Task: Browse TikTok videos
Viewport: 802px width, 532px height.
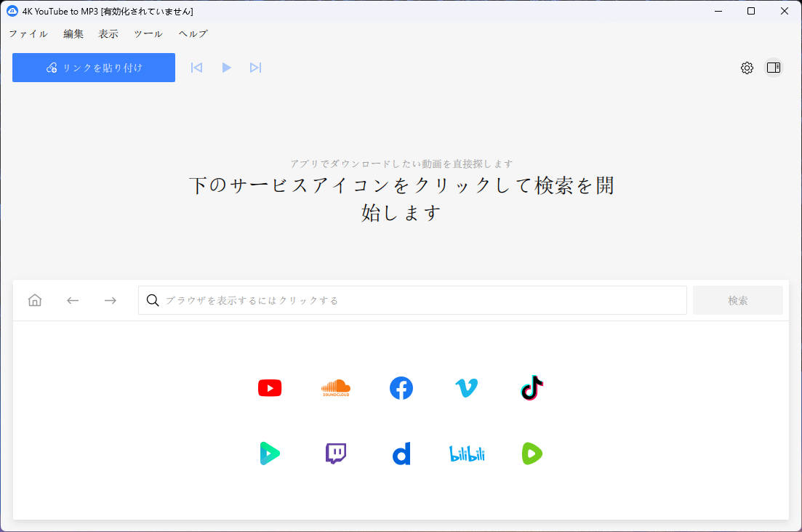Action: [x=532, y=387]
